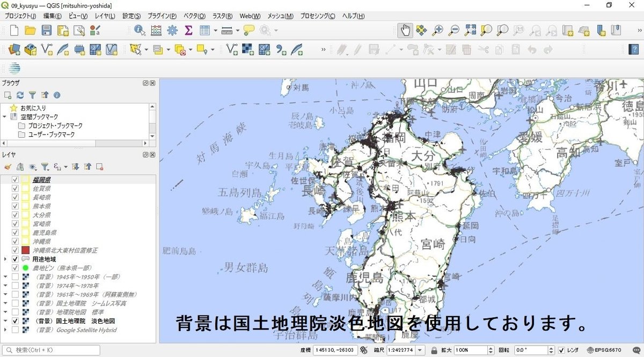Collapse the 空間ブックマーク tree node
The height and width of the screenshot is (357, 644).
(4, 116)
